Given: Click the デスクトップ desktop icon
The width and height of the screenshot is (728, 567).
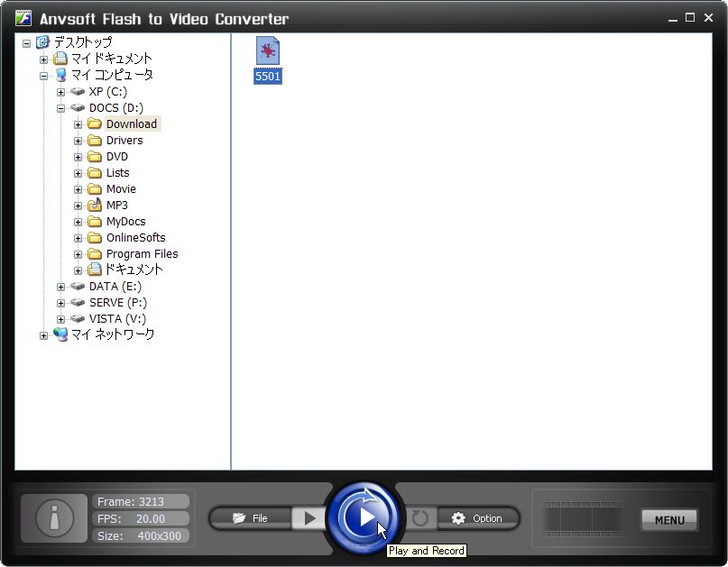Looking at the screenshot, I should tap(42, 42).
